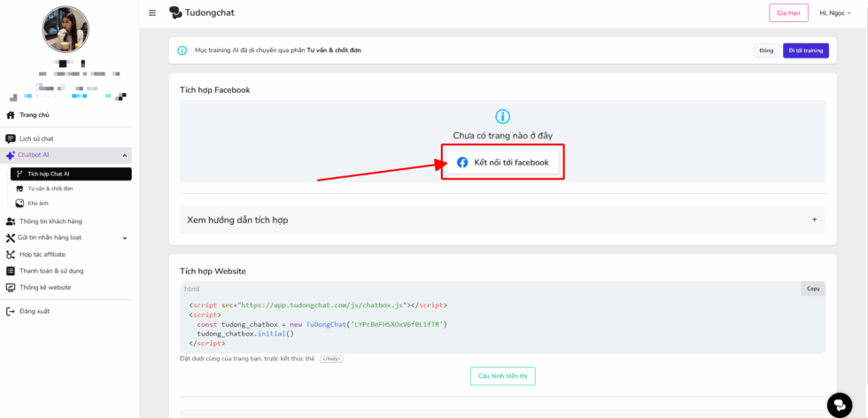Screen dimensions: 868x418
Task: Click the html label in code block
Action: (x=191, y=289)
